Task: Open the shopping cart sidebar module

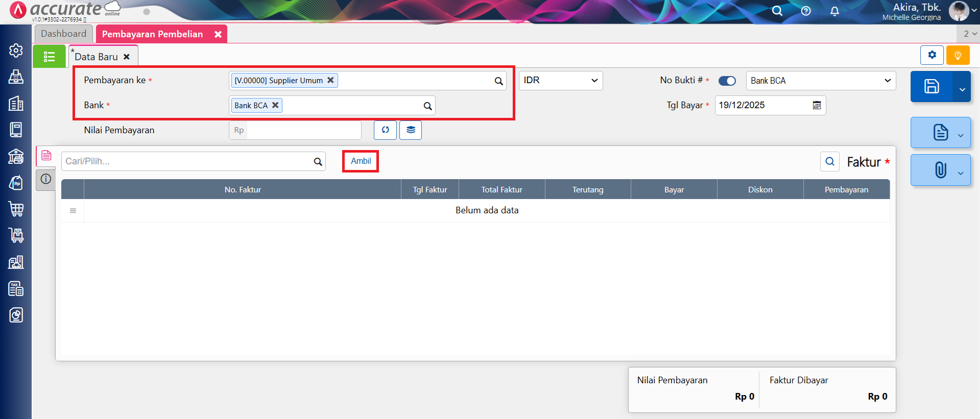Action: (16, 209)
